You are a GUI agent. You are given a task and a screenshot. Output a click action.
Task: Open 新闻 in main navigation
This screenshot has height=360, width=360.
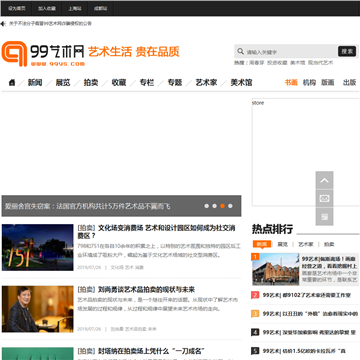click(35, 82)
